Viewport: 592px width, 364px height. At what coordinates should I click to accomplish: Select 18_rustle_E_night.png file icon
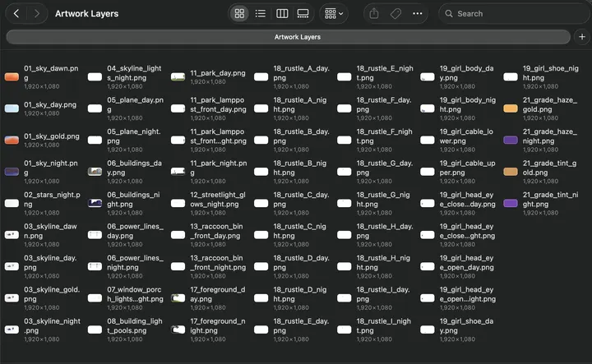(x=344, y=77)
